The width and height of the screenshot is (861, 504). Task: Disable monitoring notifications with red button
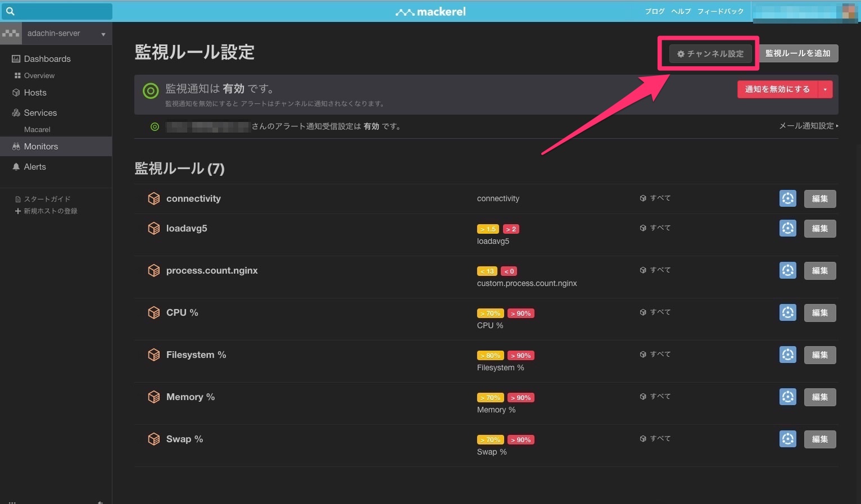[x=777, y=89]
